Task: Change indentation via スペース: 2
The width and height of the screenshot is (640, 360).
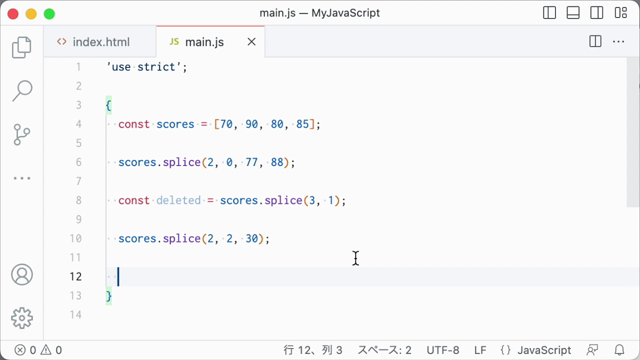Action: pos(384,350)
